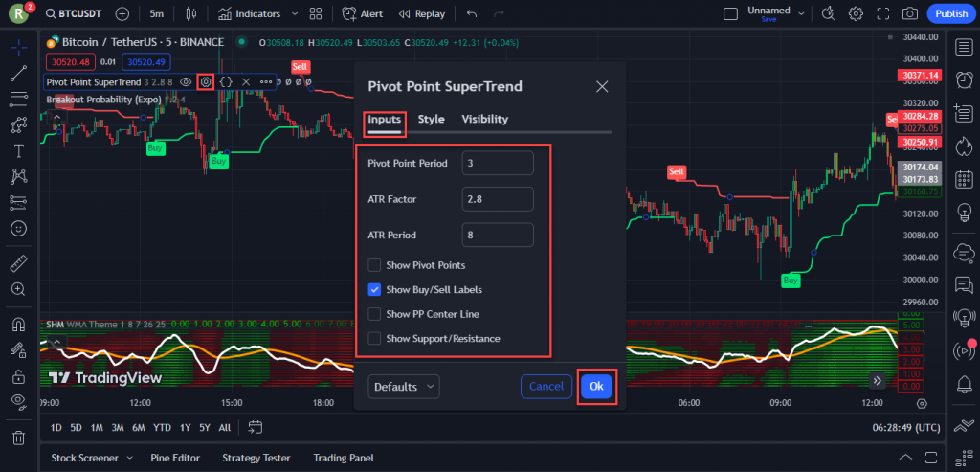This screenshot has width=980, height=472.
Task: Click the undo arrow
Action: [x=472, y=13]
